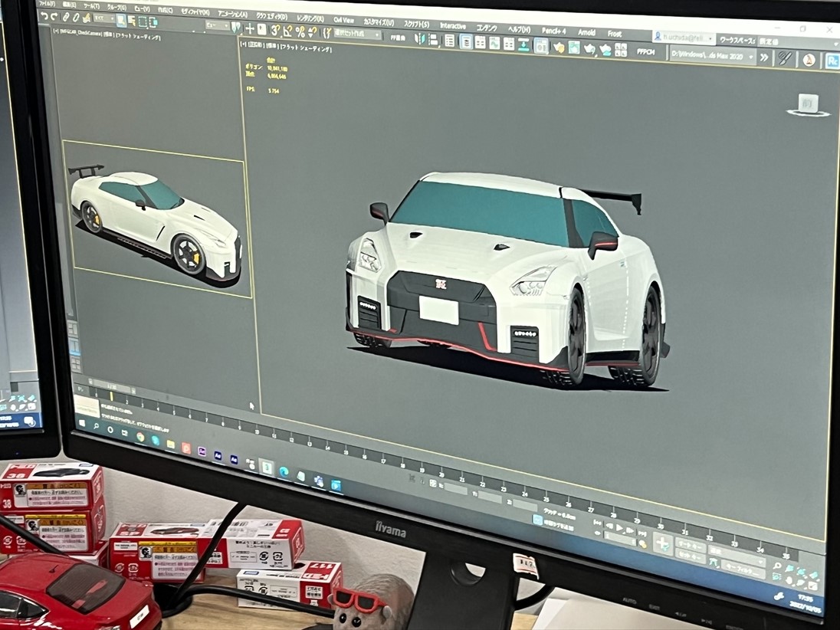Open the Pencil+ 4 menu
This screenshot has width=840, height=630.
tap(553, 31)
